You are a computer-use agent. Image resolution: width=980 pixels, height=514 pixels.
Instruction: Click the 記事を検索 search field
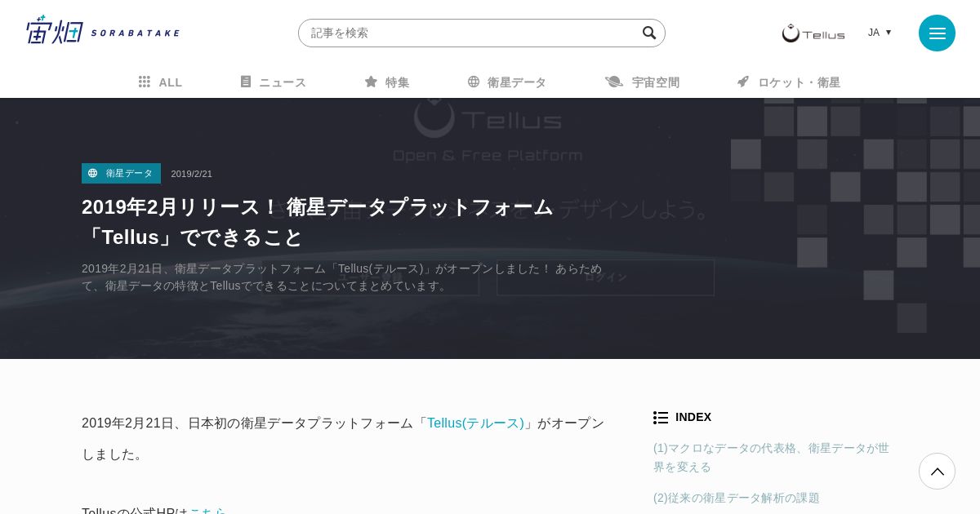click(482, 33)
